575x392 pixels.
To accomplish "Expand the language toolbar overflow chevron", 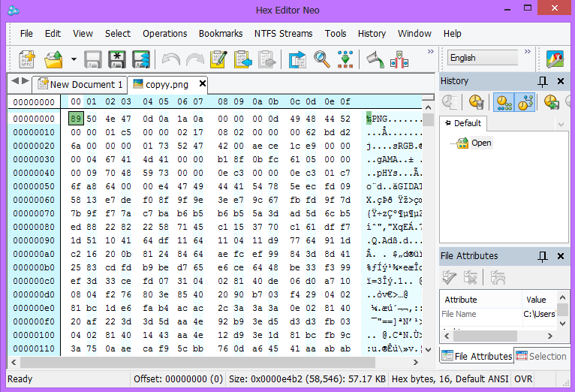I will click(x=527, y=51).
